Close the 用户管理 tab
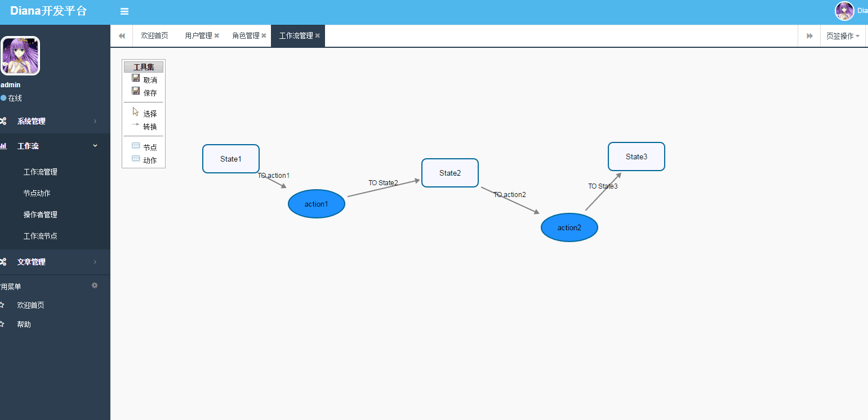The width and height of the screenshot is (868, 420). coord(217,35)
